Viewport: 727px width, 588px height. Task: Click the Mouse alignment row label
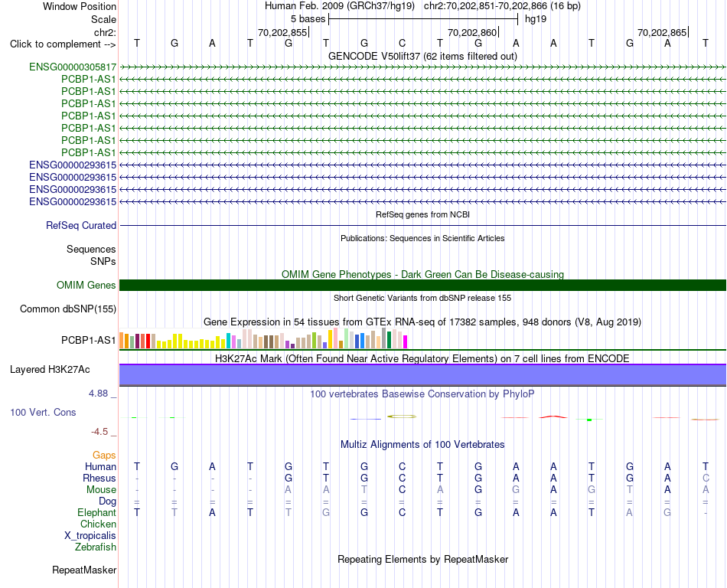point(101,490)
